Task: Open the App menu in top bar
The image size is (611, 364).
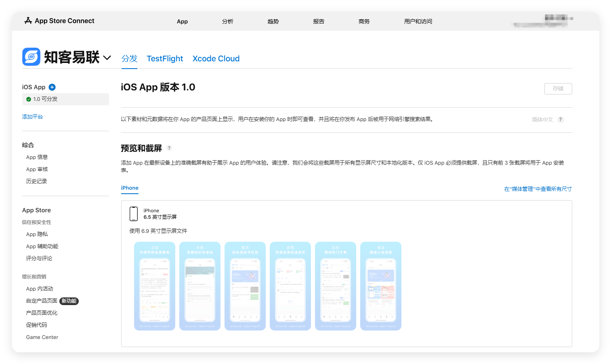Action: 182,21
